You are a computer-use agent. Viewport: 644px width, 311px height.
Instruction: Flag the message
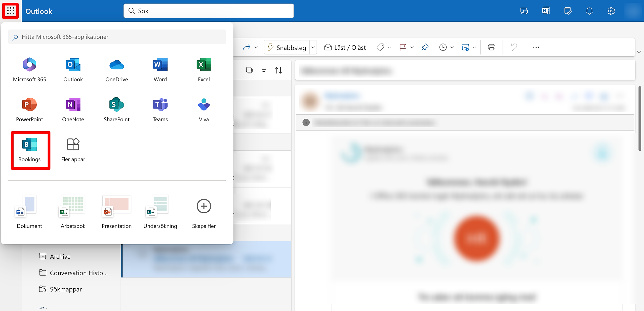[403, 47]
